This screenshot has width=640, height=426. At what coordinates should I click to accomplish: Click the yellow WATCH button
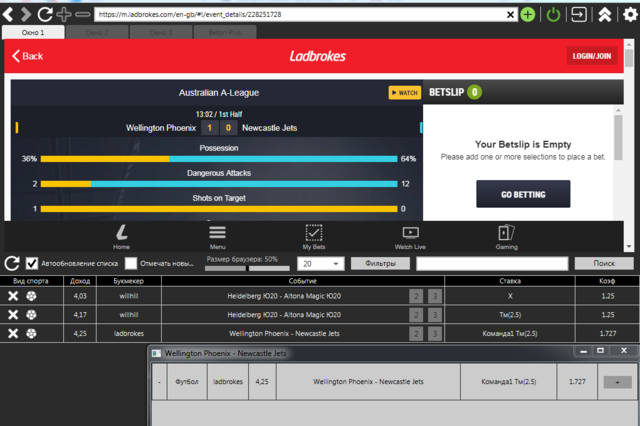click(404, 93)
